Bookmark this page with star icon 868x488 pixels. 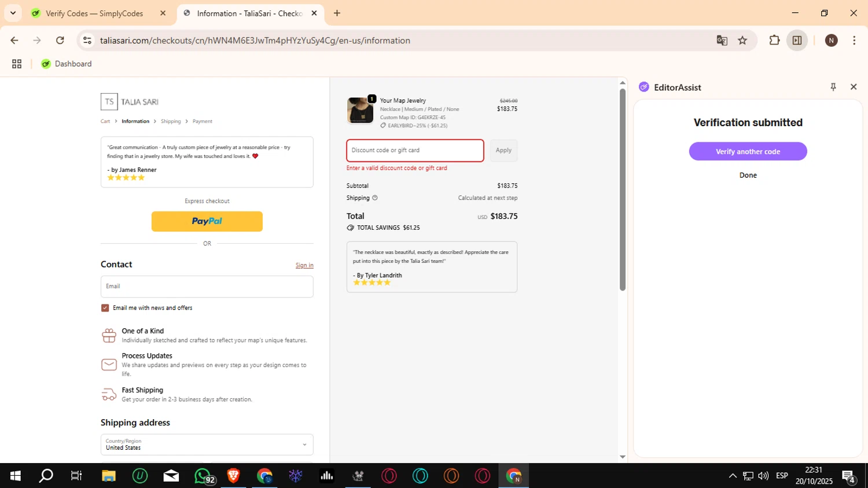click(742, 41)
